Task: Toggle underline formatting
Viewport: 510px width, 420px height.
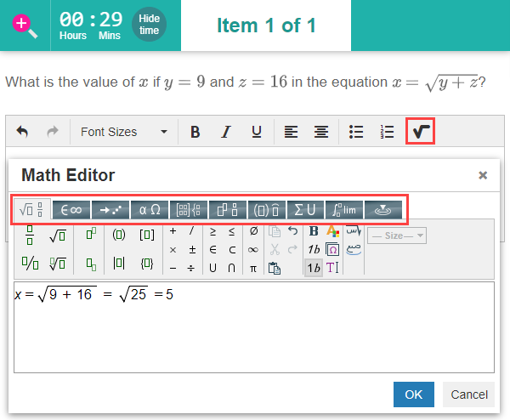Action: pos(256,132)
